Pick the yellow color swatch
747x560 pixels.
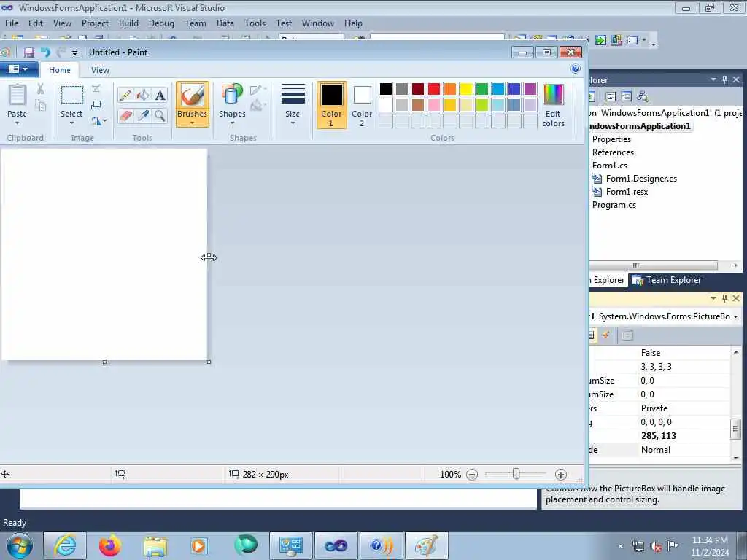[466, 89]
